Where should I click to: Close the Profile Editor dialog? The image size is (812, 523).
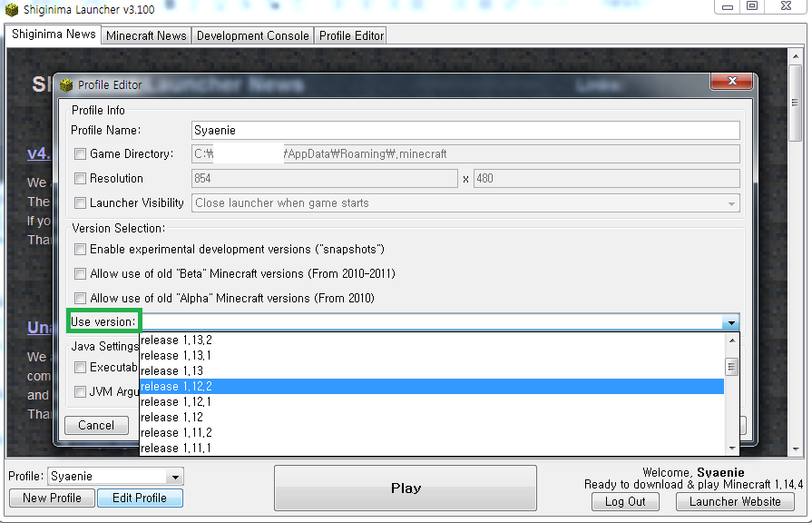click(732, 81)
